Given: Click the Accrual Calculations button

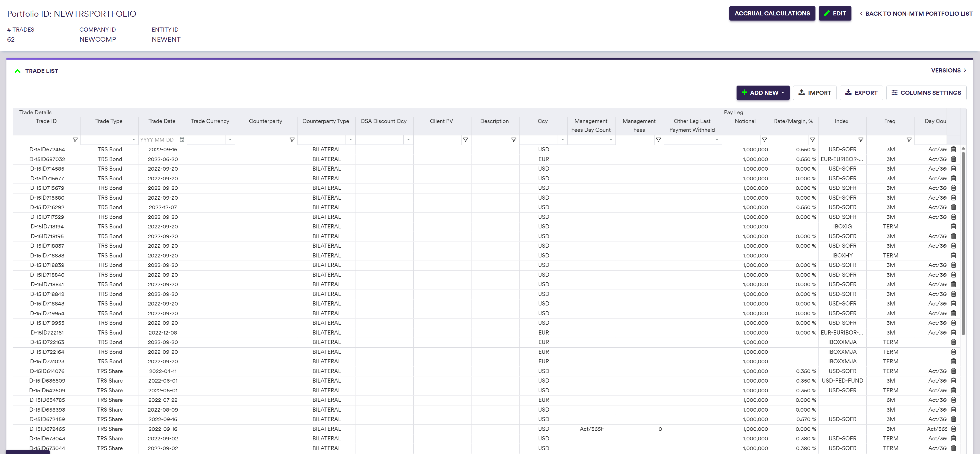Looking at the screenshot, I should [772, 14].
